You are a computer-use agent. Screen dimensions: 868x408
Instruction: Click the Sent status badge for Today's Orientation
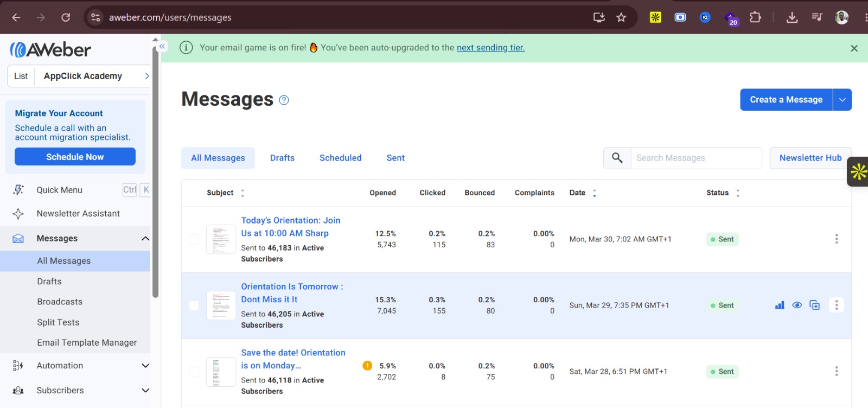pyautogui.click(x=722, y=239)
